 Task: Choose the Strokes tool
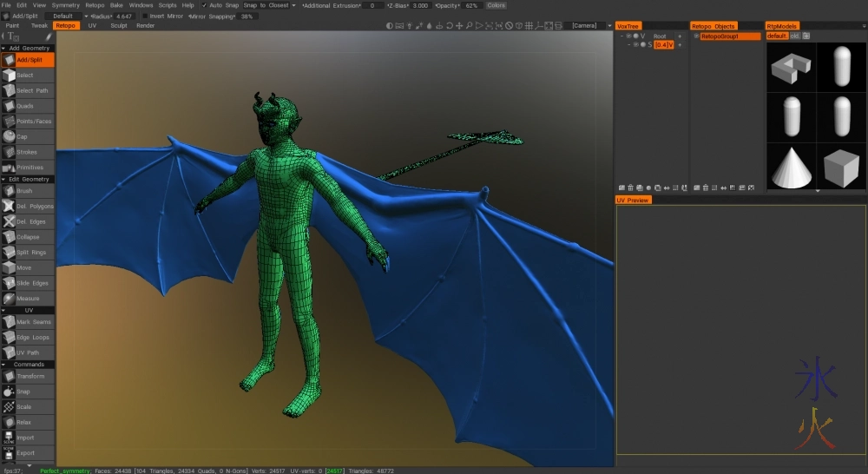28,152
